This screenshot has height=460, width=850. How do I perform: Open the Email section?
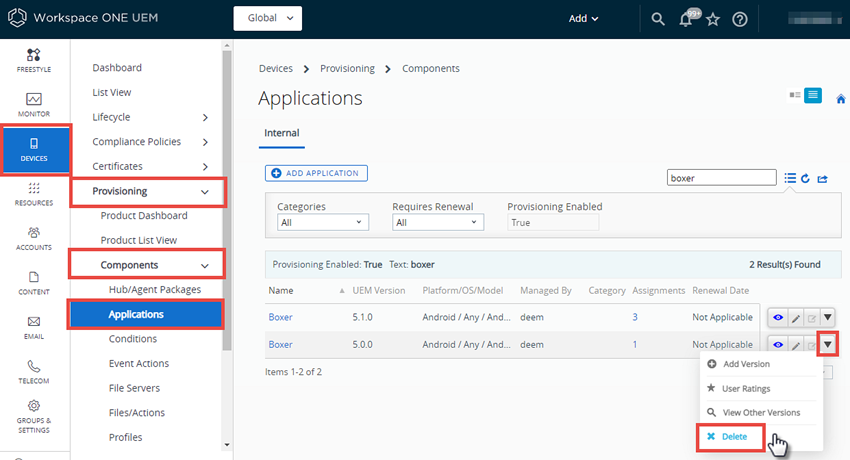tap(34, 327)
